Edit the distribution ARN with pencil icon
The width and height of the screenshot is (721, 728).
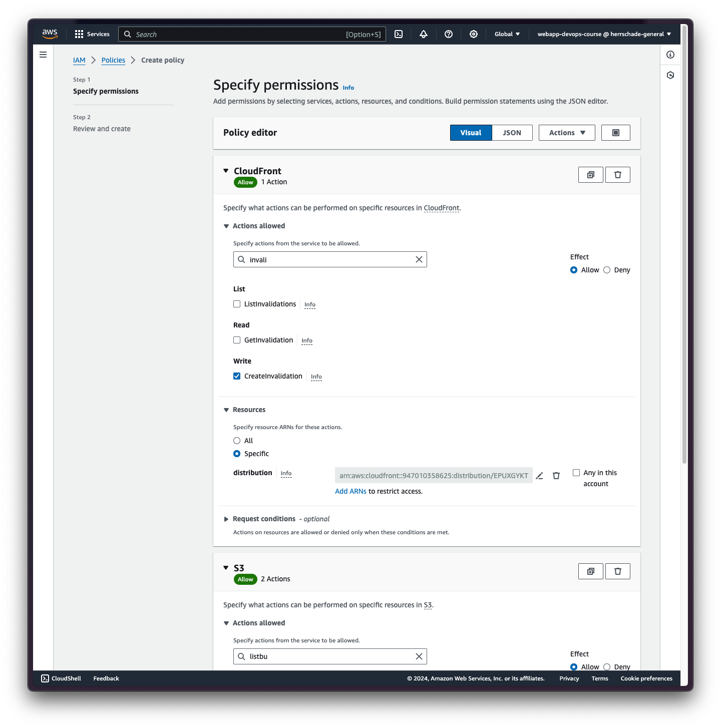coord(539,476)
